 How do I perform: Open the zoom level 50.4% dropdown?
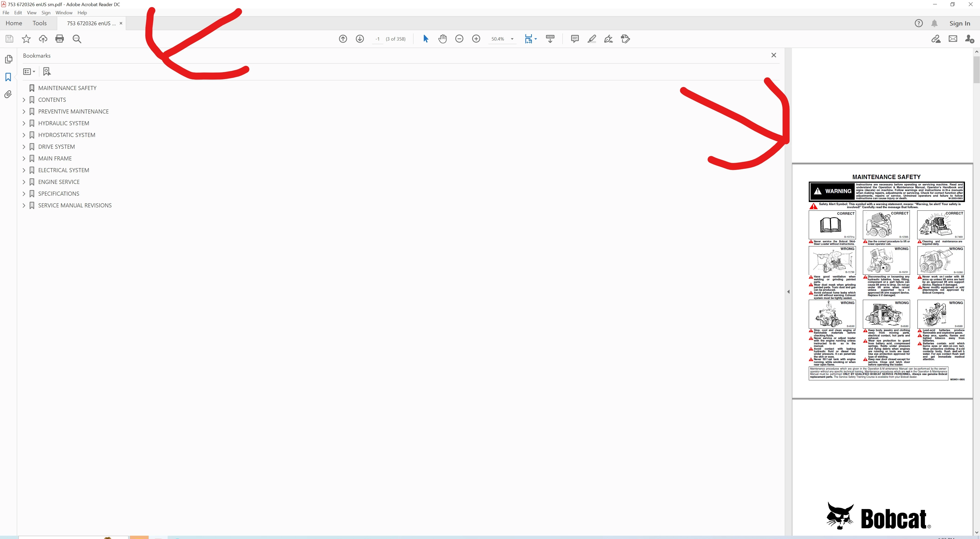tap(512, 39)
